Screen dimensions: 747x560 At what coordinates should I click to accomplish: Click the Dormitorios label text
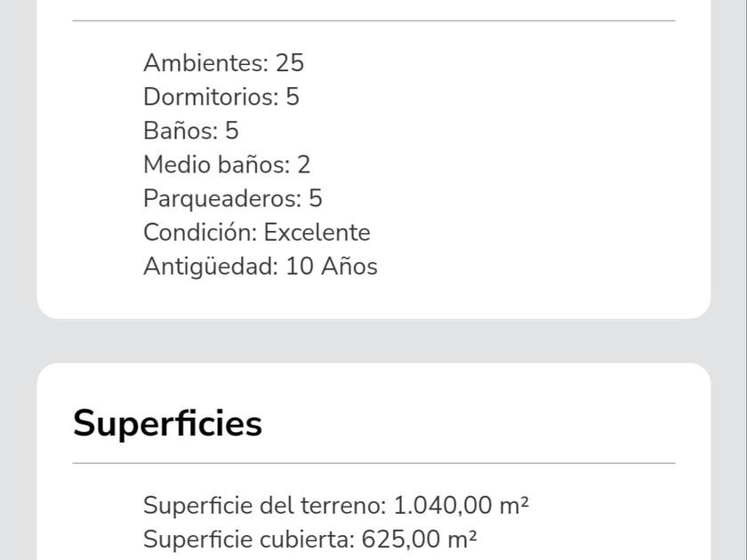(x=211, y=97)
